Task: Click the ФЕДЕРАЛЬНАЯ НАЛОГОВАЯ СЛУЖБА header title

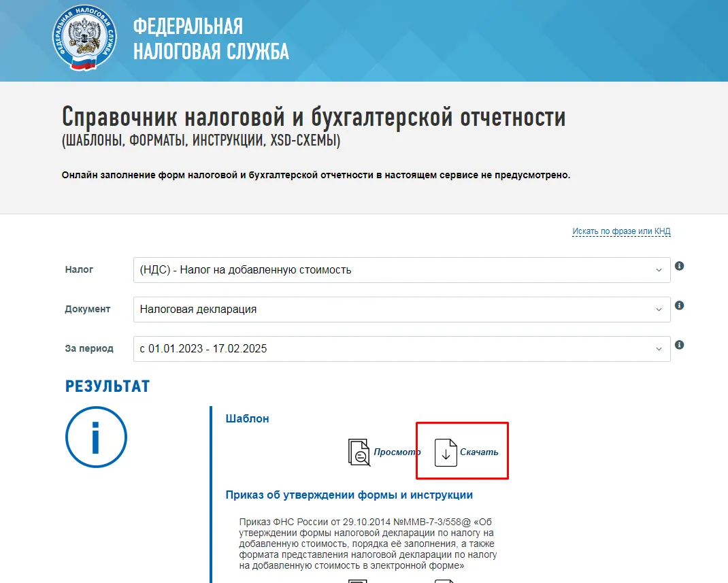Action: 210,39
